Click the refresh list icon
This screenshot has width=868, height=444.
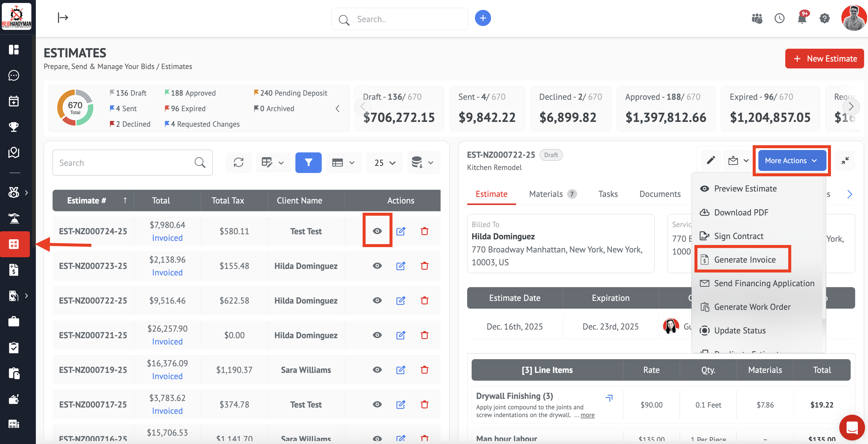pos(238,163)
